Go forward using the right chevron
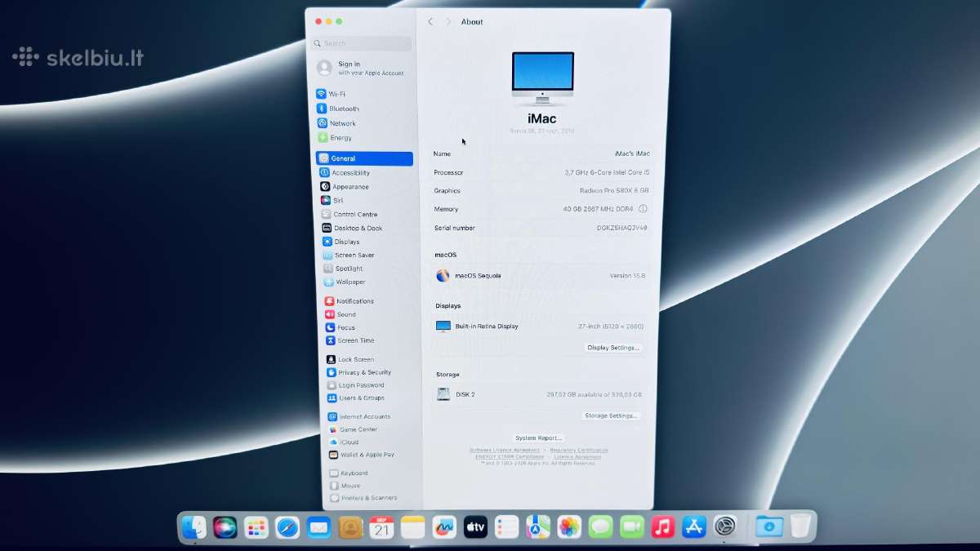The width and height of the screenshot is (980, 551). point(448,22)
